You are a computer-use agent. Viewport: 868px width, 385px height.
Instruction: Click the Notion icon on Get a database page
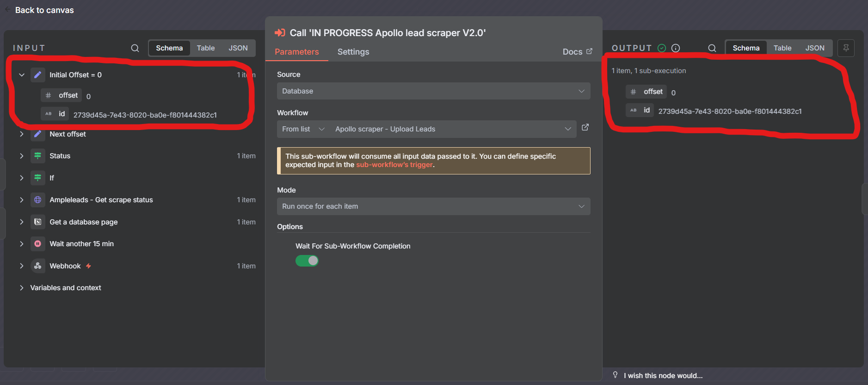click(37, 222)
